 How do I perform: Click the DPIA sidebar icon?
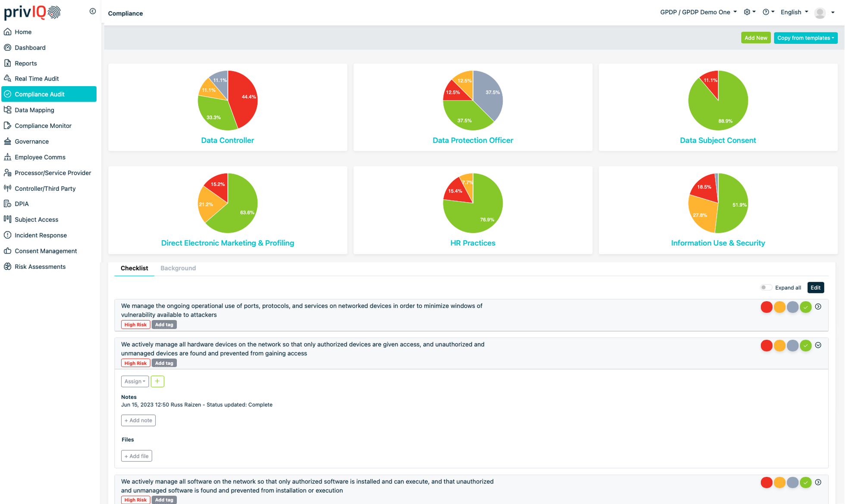(x=8, y=204)
